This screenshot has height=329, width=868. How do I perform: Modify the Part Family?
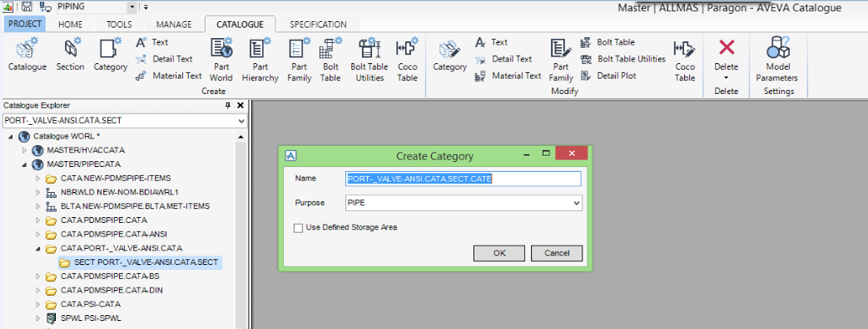coord(561,60)
